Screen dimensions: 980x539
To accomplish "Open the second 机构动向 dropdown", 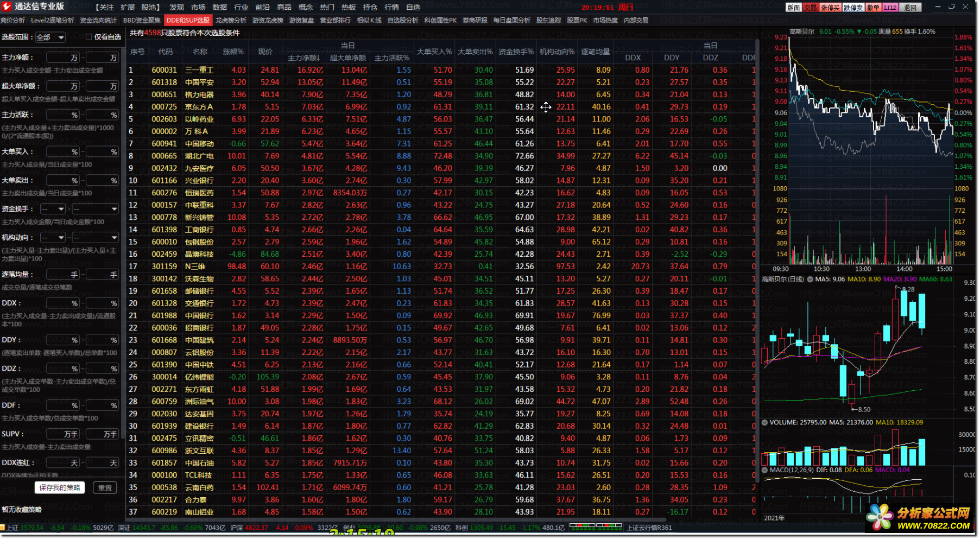I will pos(96,238).
